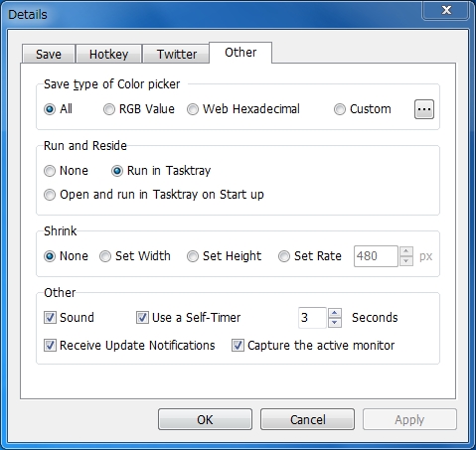Increase self-timer seconds with up arrow
The image size is (476, 450).
(335, 313)
